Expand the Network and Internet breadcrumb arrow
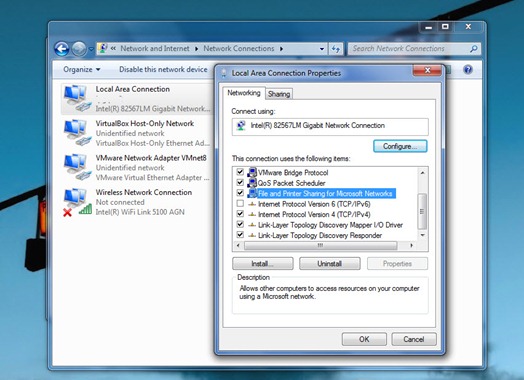Viewport: 524px width, 380px height. [196, 49]
